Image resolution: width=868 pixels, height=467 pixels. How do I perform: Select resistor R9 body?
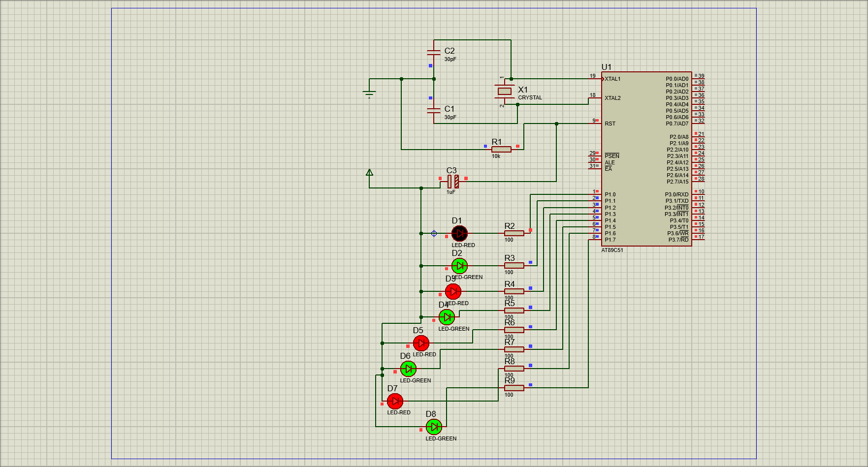[x=514, y=388]
